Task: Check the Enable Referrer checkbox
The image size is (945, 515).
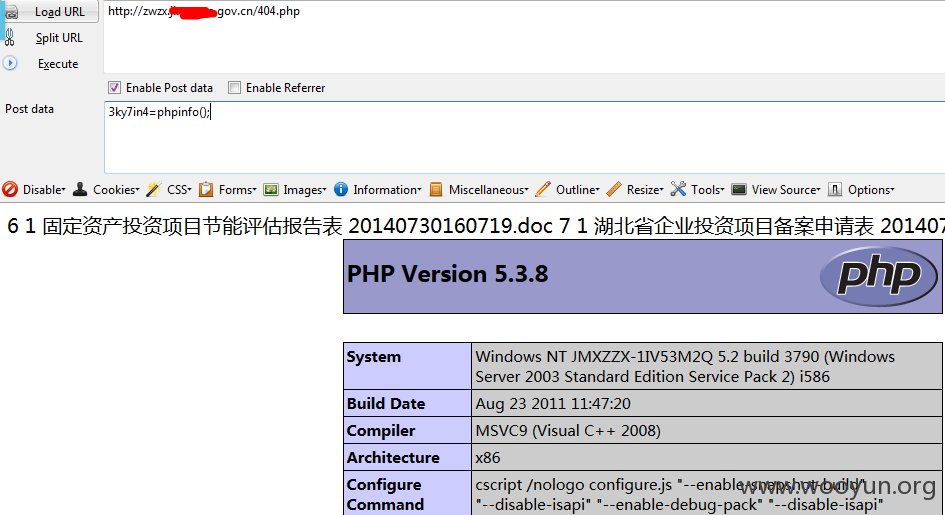Action: click(234, 87)
